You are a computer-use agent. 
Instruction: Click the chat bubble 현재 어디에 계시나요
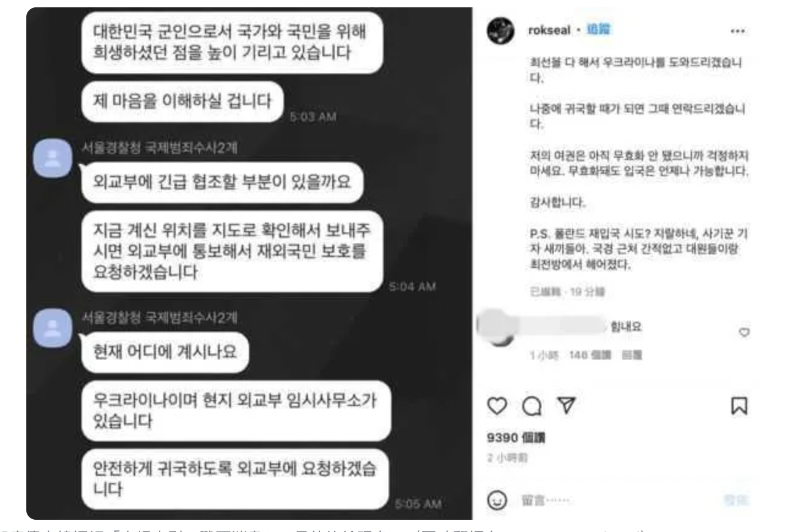(x=165, y=353)
